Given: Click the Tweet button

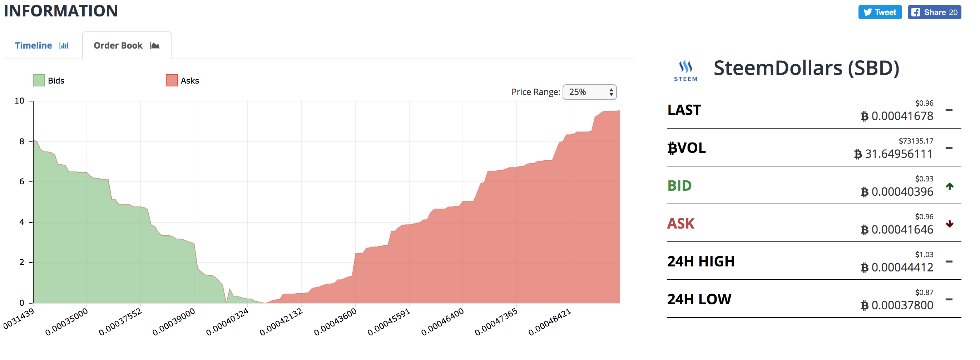Looking at the screenshot, I should [880, 12].
